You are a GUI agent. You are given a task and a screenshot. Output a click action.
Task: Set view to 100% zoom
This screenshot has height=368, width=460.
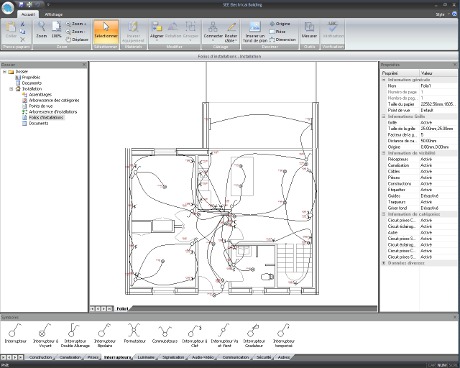pyautogui.click(x=57, y=30)
